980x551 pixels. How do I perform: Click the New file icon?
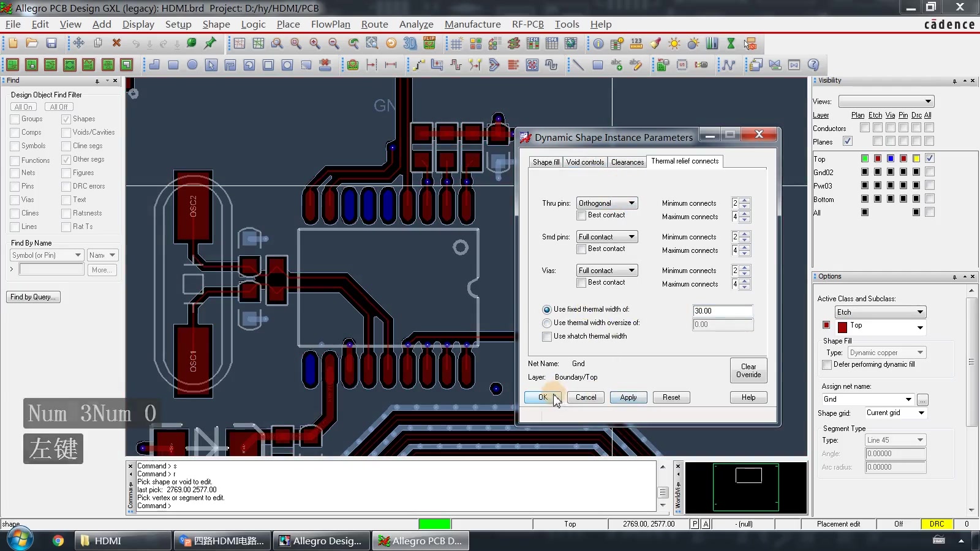13,43
